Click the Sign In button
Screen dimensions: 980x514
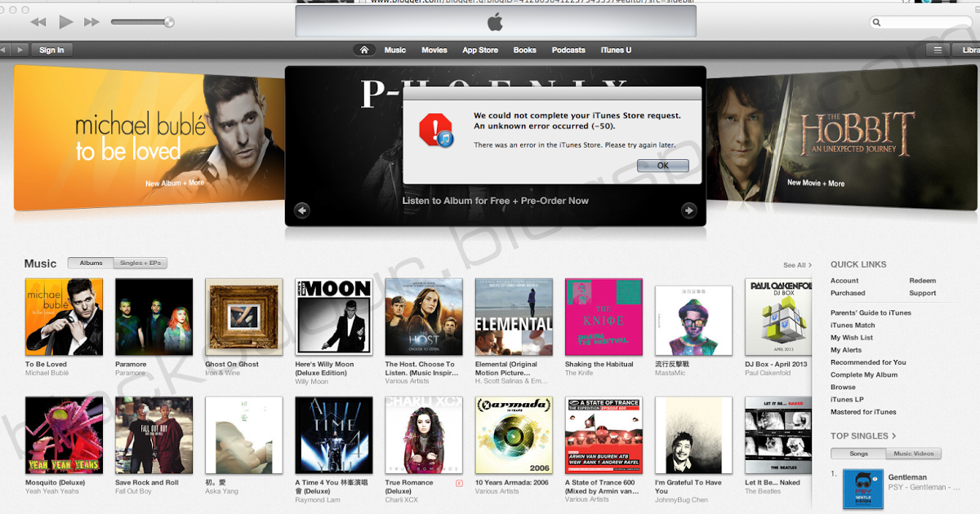point(51,50)
